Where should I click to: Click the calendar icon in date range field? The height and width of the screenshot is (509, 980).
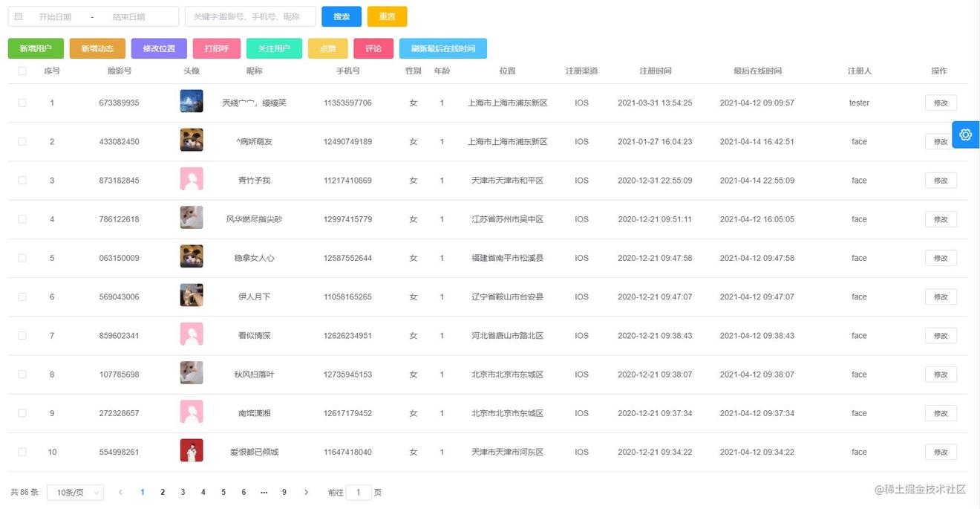pyautogui.click(x=19, y=16)
